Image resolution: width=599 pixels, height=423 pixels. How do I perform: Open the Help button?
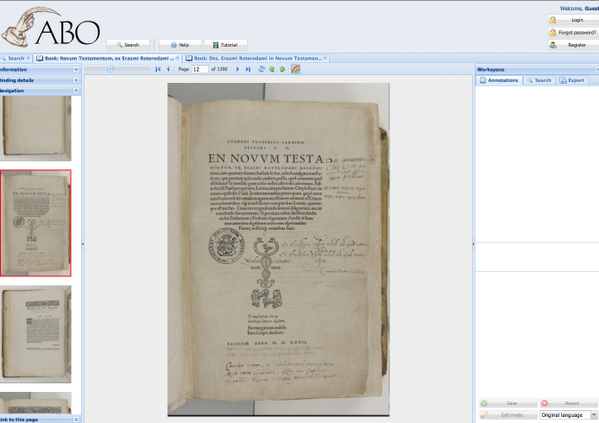[x=180, y=45]
